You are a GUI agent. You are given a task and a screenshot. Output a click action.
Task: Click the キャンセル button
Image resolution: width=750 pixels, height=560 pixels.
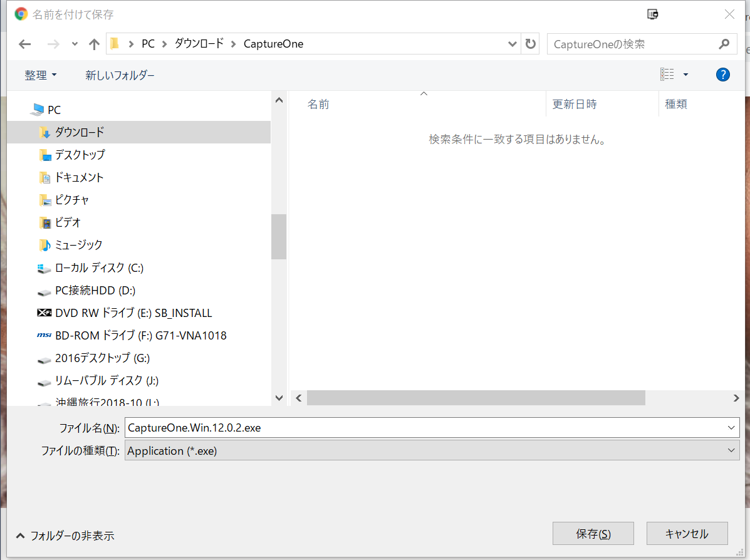point(687,534)
